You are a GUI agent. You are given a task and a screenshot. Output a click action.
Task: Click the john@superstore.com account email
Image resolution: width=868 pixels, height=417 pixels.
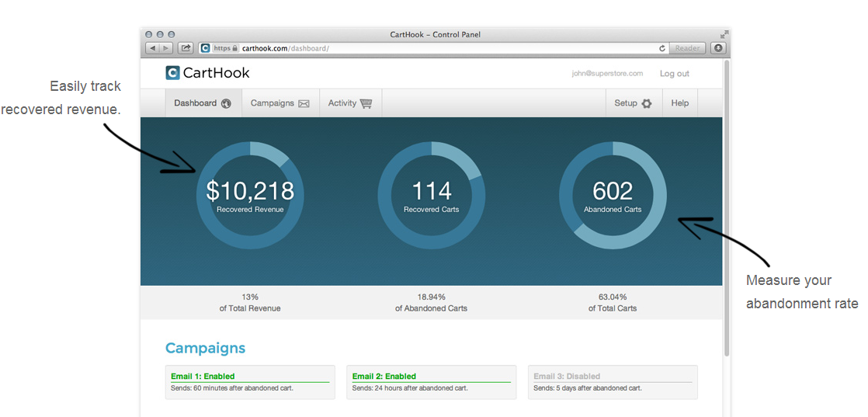(607, 73)
